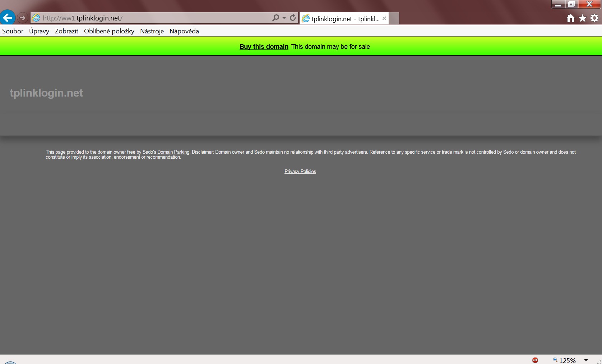Viewport: 602px width, 364px height.
Task: Click the search magnifier in address bar
Action: (x=275, y=18)
